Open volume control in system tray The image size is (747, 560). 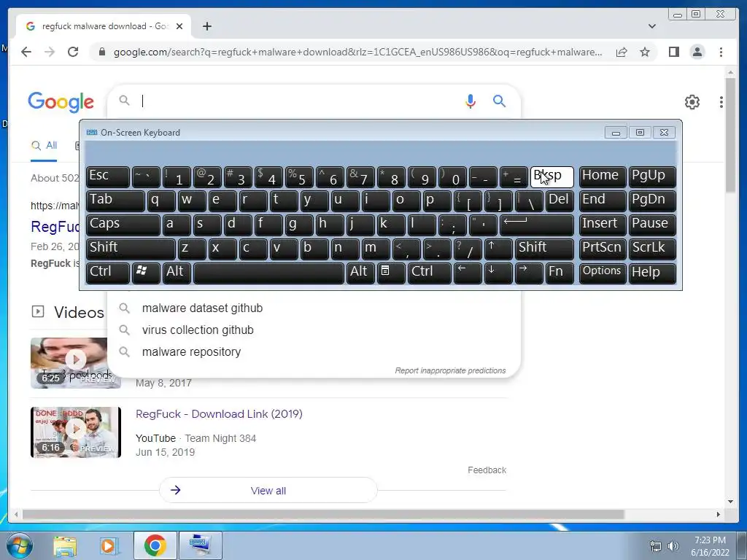(673, 546)
